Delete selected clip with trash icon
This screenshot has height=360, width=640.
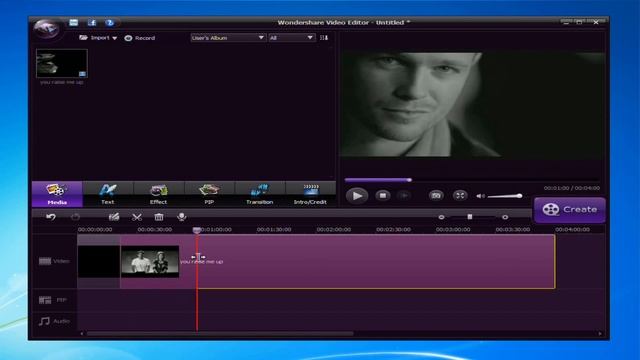(159, 217)
